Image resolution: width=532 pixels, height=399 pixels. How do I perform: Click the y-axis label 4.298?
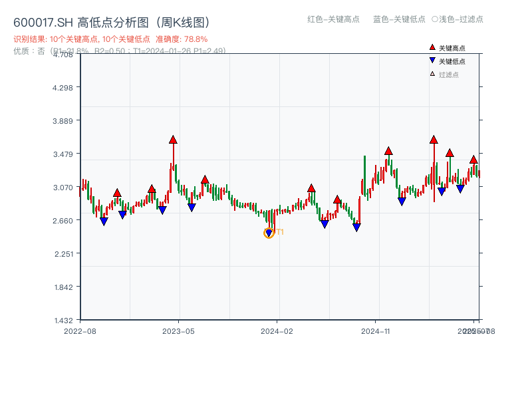(x=63, y=88)
